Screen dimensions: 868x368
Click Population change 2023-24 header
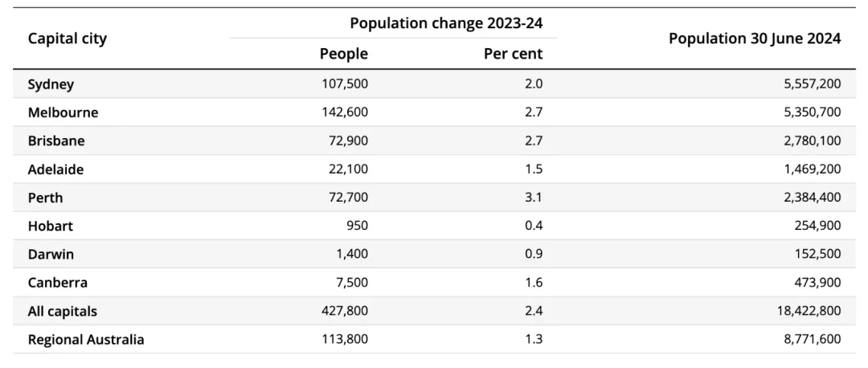[x=445, y=24]
